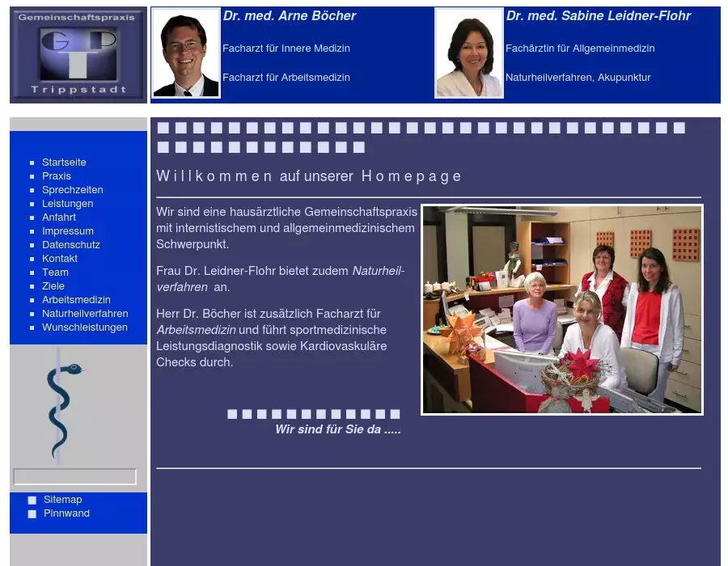Image resolution: width=728 pixels, height=566 pixels.
Task: Open the Naturheilverfahren sidebar link
Action: click(x=85, y=314)
